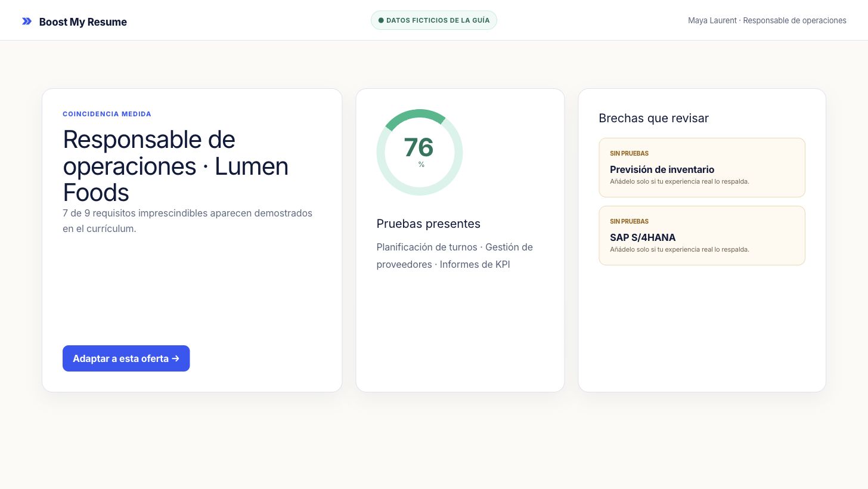Click the 'Brechas que revisar' heading
This screenshot has width=868, height=489.
point(654,118)
